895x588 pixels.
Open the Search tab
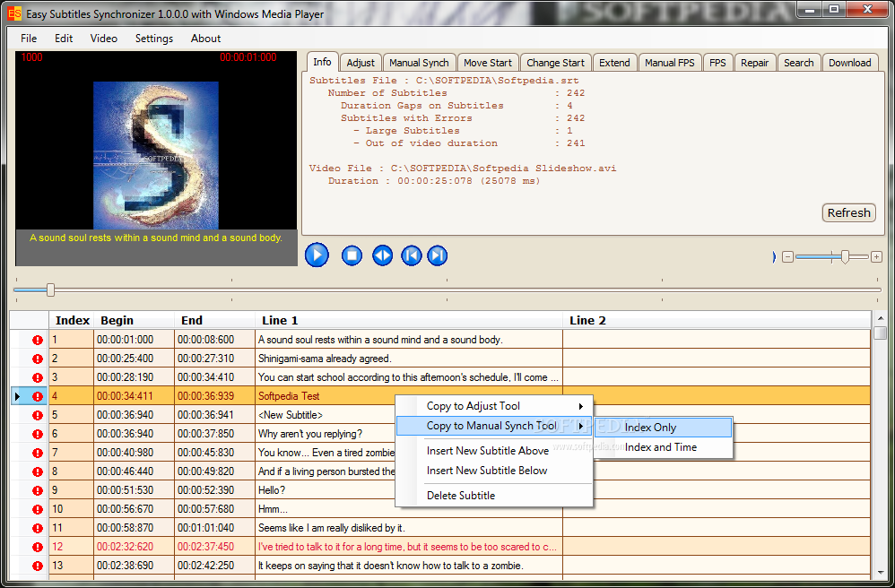(798, 63)
